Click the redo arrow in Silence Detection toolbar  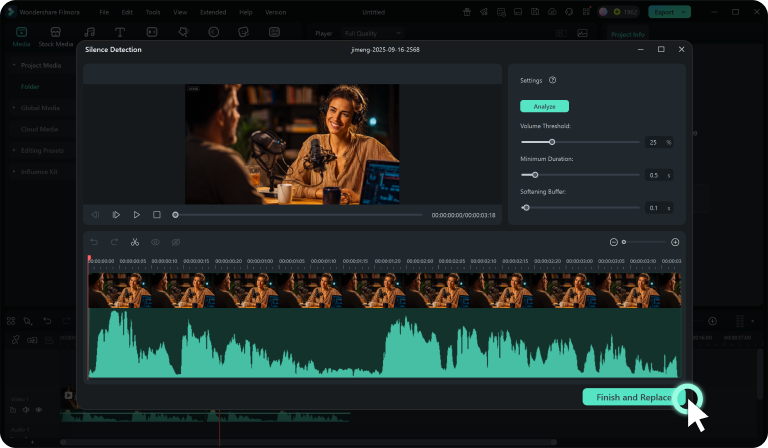[114, 242]
